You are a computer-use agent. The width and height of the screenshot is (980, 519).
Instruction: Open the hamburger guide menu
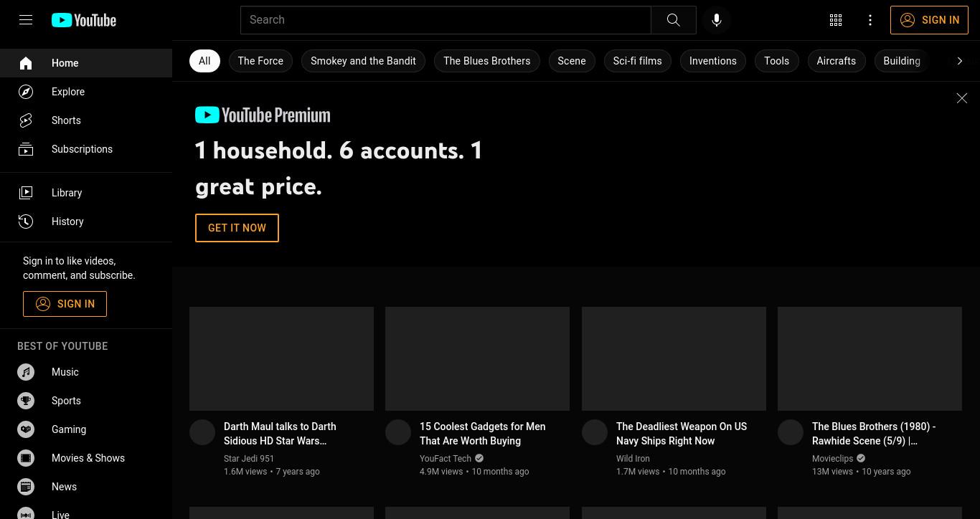click(26, 20)
